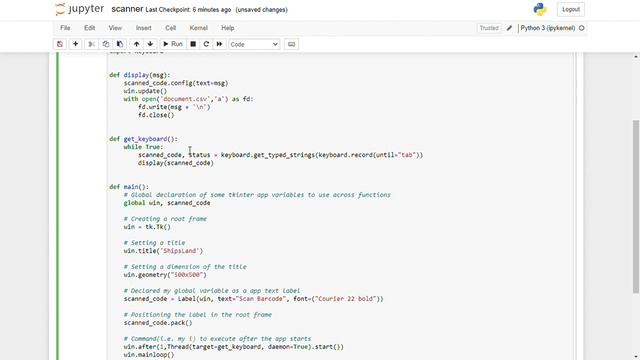The image size is (640, 360).
Task: Run the current cell
Action: [173, 44]
